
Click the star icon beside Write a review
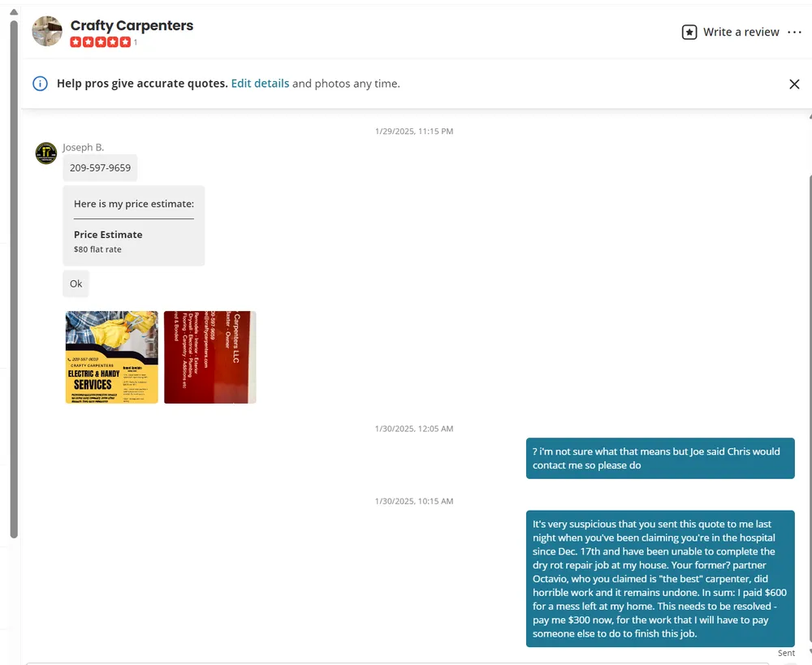coord(689,32)
